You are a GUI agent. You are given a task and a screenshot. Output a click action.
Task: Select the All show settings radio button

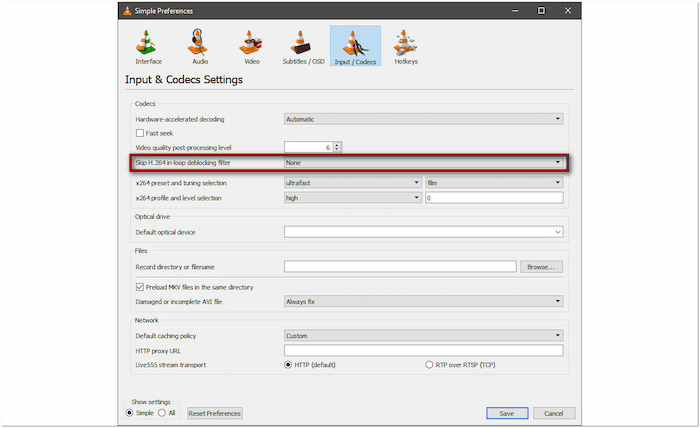pos(162,413)
